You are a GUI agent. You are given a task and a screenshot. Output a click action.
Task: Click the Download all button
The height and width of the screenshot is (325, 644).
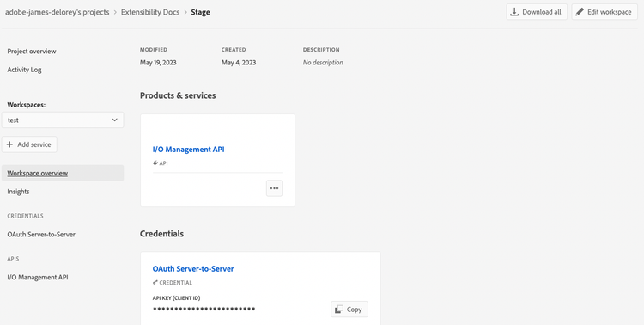(537, 12)
